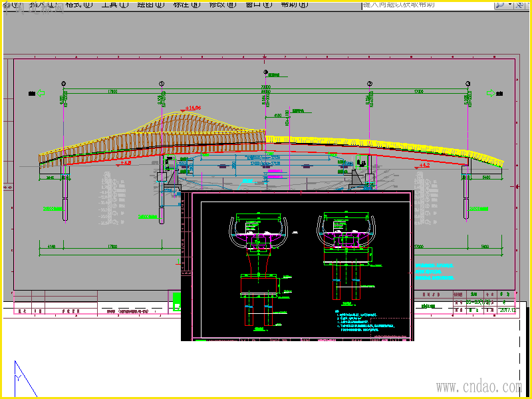Open the 格式(O) menu
Image resolution: width=532 pixels, height=399 pixels.
[78, 5]
